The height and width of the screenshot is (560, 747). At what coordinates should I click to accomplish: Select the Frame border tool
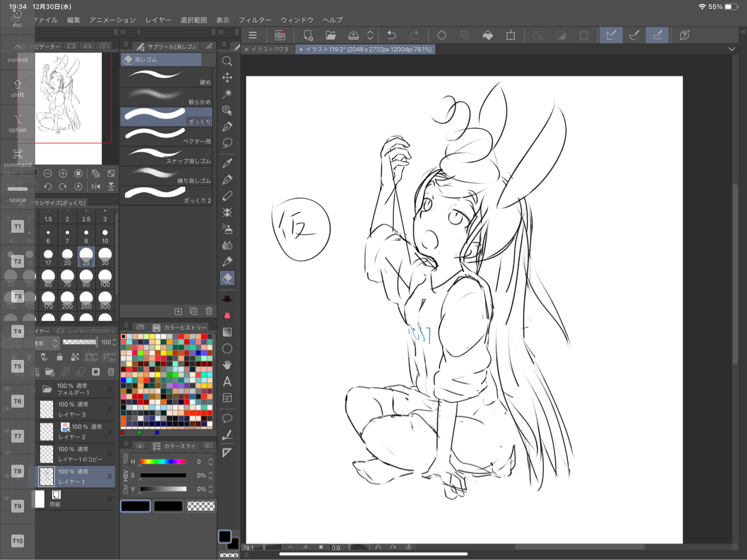(x=228, y=398)
